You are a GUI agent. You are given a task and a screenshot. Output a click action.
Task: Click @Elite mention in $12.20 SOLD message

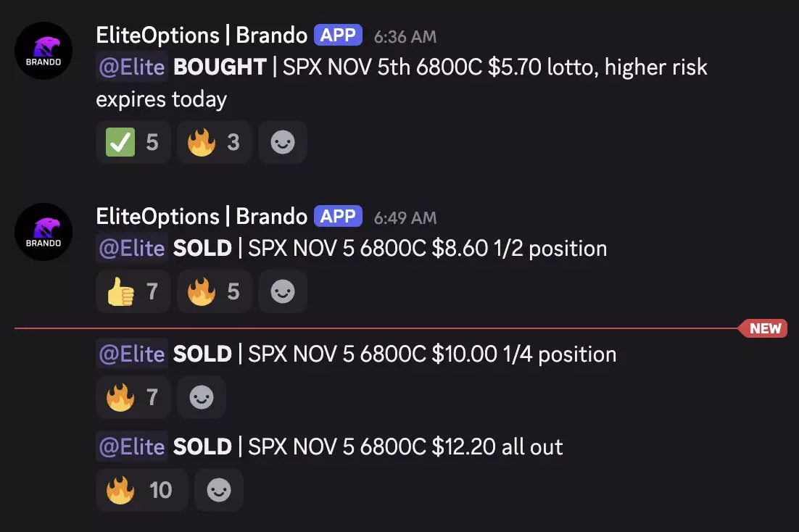click(x=132, y=446)
